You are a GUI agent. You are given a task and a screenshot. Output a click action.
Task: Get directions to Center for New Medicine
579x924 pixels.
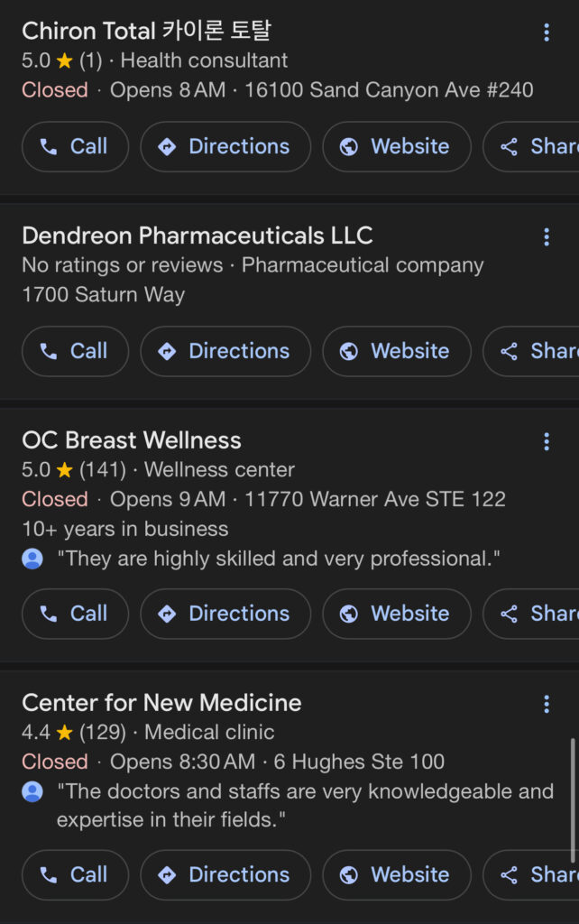pyautogui.click(x=225, y=875)
